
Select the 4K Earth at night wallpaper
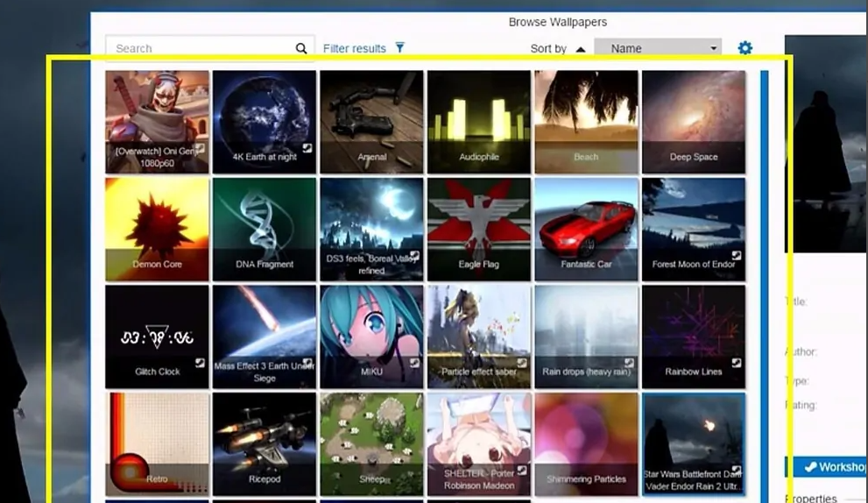pos(265,122)
